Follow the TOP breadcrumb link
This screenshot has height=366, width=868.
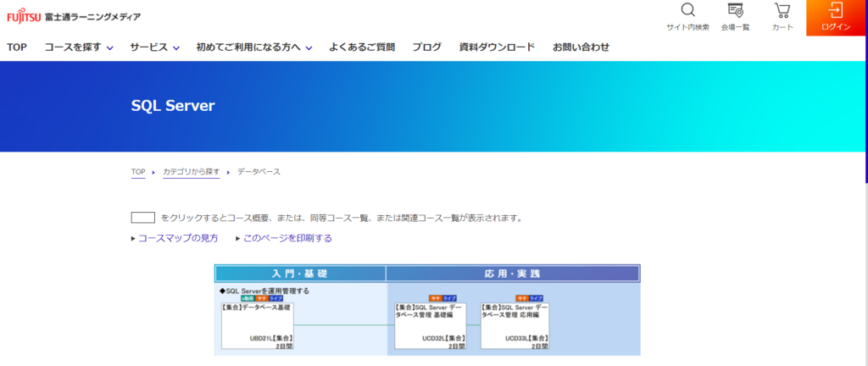coord(138,173)
